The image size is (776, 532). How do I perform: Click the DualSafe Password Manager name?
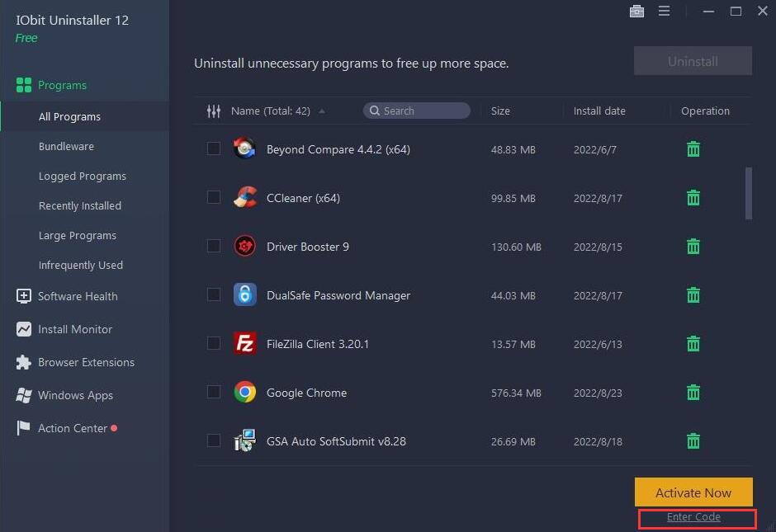(x=338, y=295)
